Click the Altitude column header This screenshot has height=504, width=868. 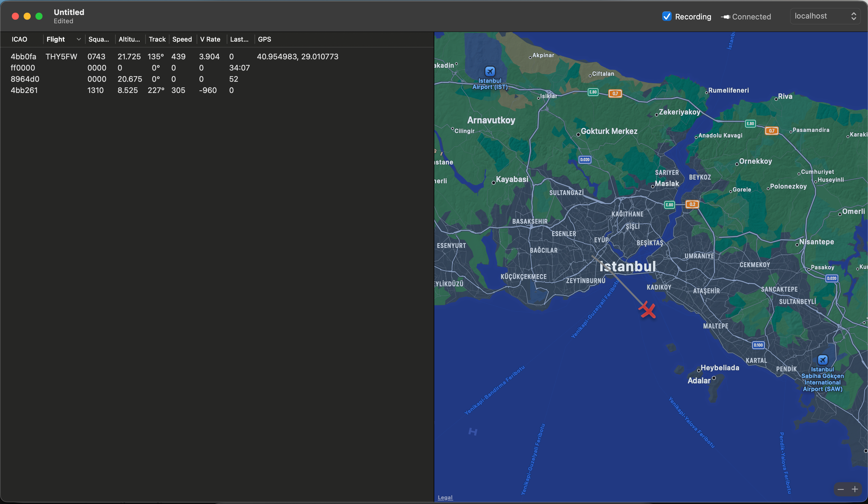click(x=129, y=40)
